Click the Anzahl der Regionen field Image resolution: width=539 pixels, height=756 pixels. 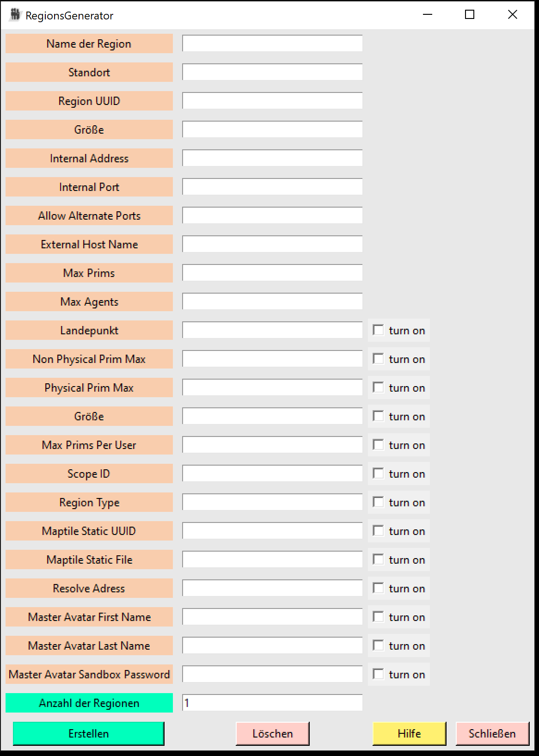(272, 703)
